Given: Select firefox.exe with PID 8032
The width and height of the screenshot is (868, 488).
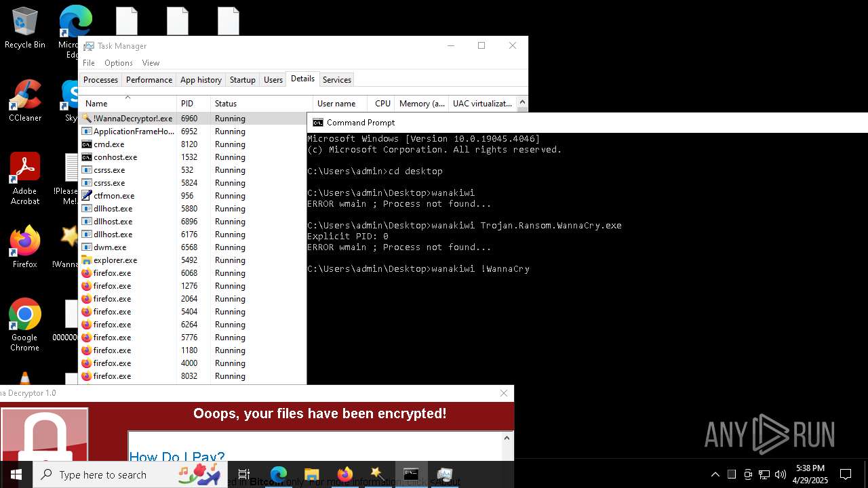Looking at the screenshot, I should [193, 376].
